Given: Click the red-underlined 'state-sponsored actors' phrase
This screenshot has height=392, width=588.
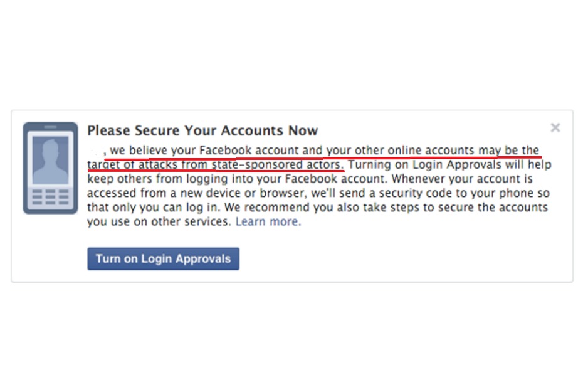Looking at the screenshot, I should pyautogui.click(x=277, y=165).
